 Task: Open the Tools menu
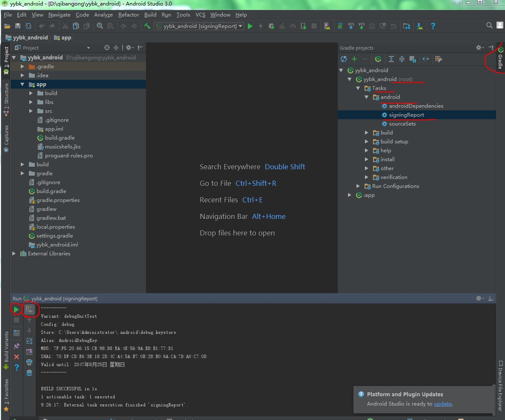183,15
